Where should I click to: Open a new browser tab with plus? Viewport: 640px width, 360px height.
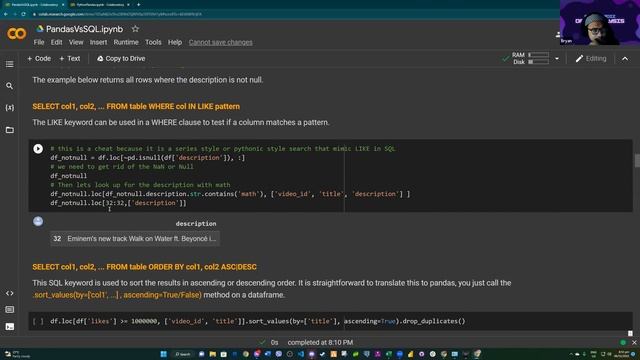point(138,4)
